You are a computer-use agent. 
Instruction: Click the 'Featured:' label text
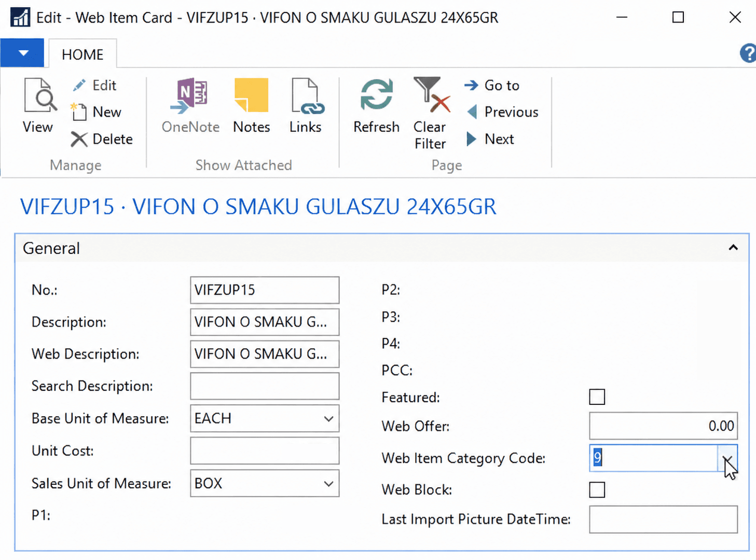click(x=410, y=398)
